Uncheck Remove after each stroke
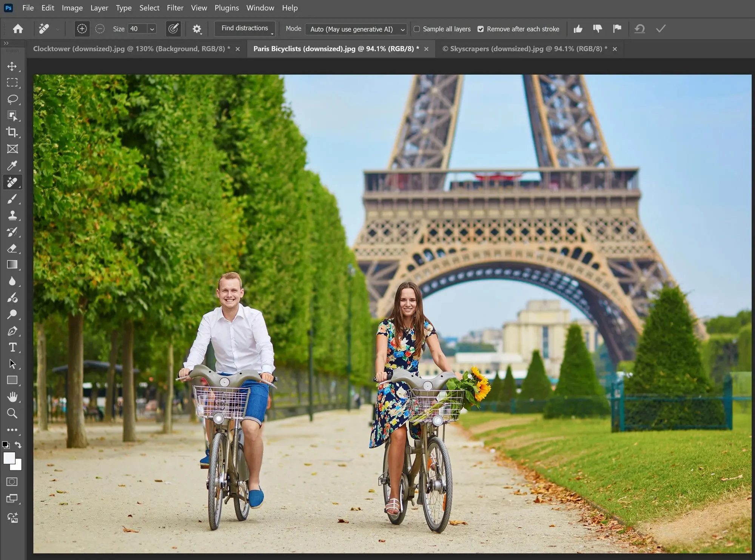The image size is (755, 560). click(x=481, y=29)
